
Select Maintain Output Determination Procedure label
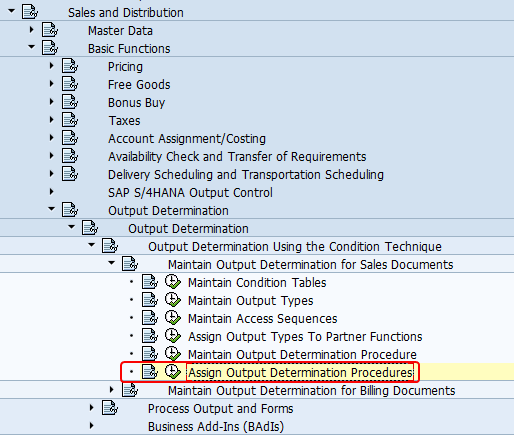(x=302, y=355)
